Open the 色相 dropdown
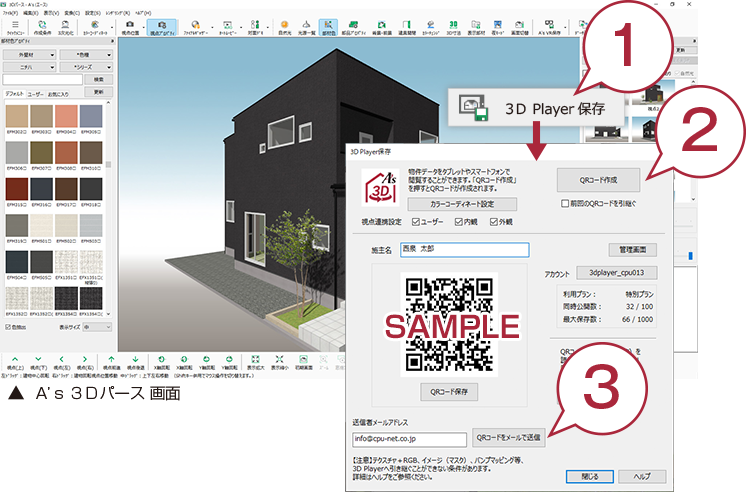 tap(86, 55)
